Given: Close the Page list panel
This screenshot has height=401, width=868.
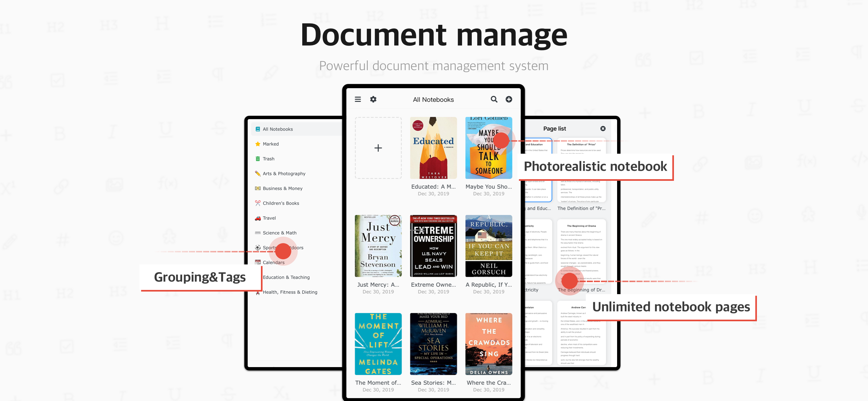Looking at the screenshot, I should pyautogui.click(x=603, y=129).
